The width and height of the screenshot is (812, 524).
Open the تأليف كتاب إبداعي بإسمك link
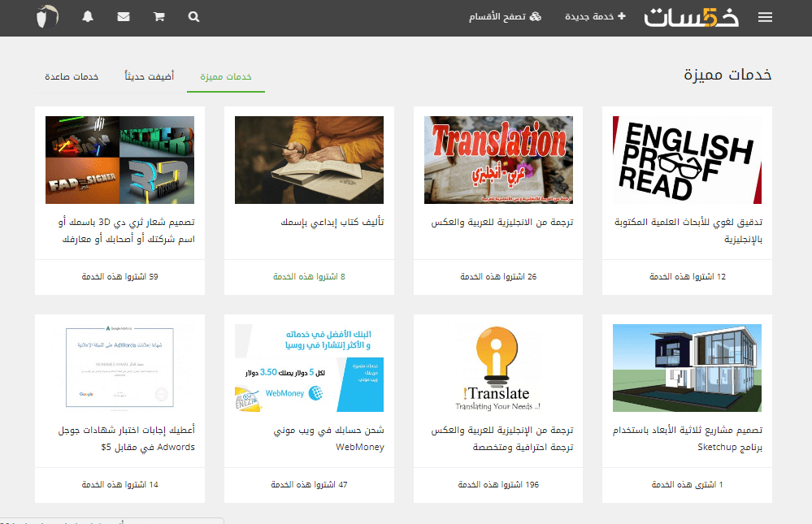coord(332,222)
